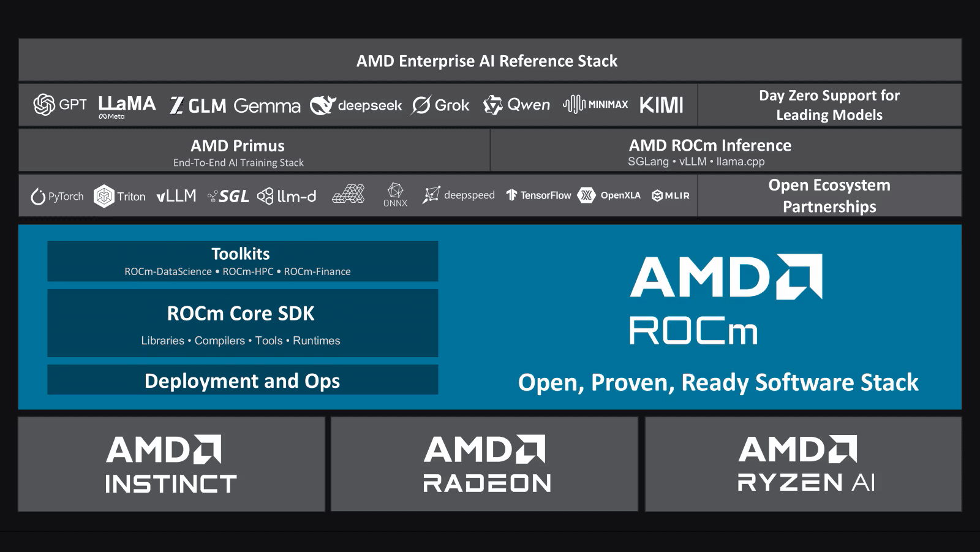Image resolution: width=980 pixels, height=552 pixels.
Task: Click the ONNX logo
Action: click(395, 195)
